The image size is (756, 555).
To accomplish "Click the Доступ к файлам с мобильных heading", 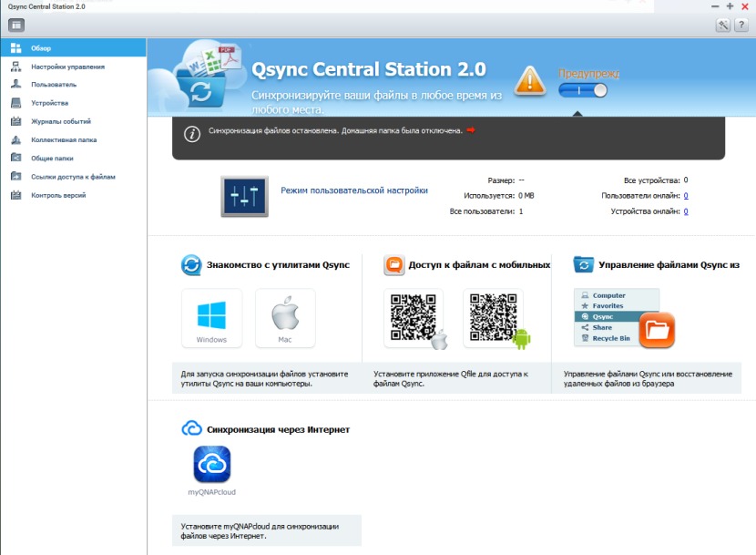I will pos(479,265).
